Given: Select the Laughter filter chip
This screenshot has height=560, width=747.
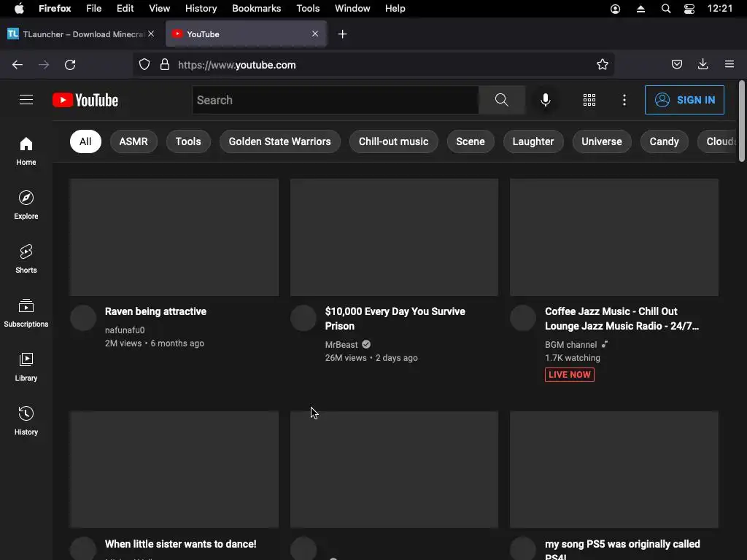Looking at the screenshot, I should tap(533, 141).
